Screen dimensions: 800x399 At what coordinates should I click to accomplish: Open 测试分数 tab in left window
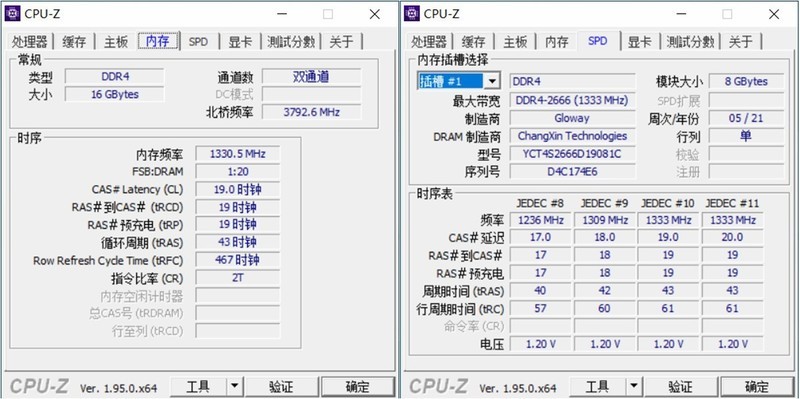coord(291,42)
